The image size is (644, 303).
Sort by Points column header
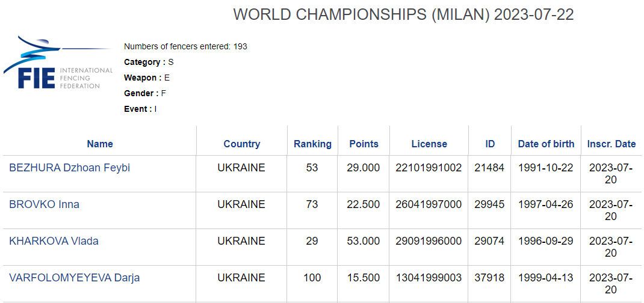point(364,144)
